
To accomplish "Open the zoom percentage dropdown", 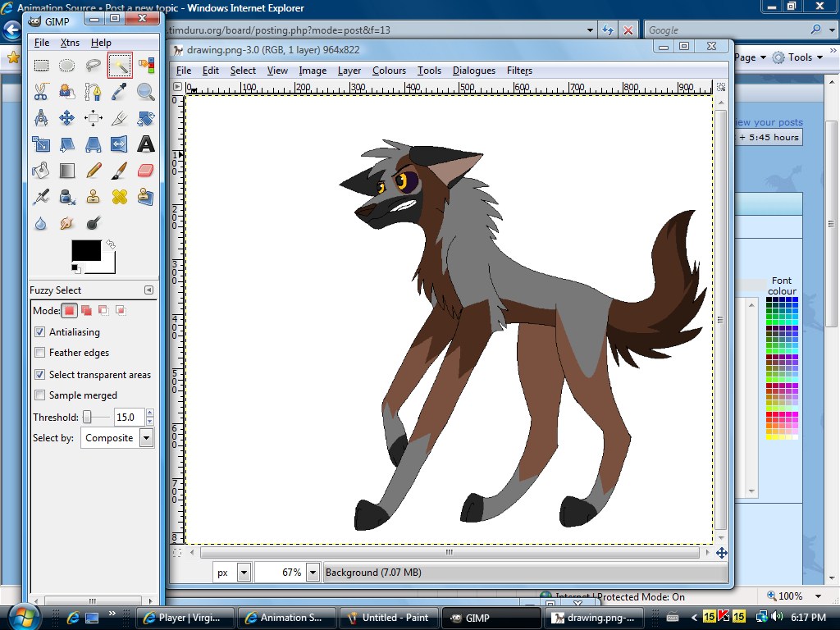I will pos(312,573).
